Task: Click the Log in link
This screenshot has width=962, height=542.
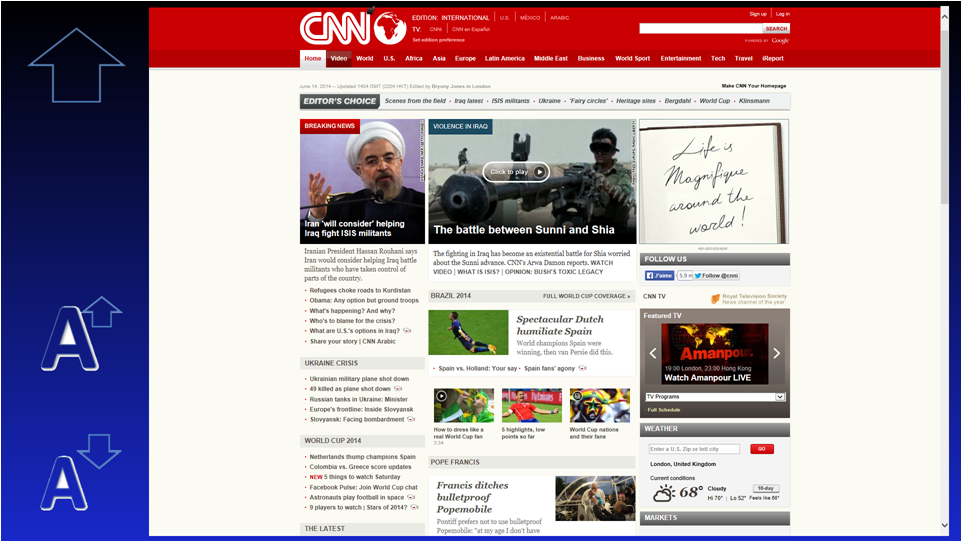Action: pos(782,14)
